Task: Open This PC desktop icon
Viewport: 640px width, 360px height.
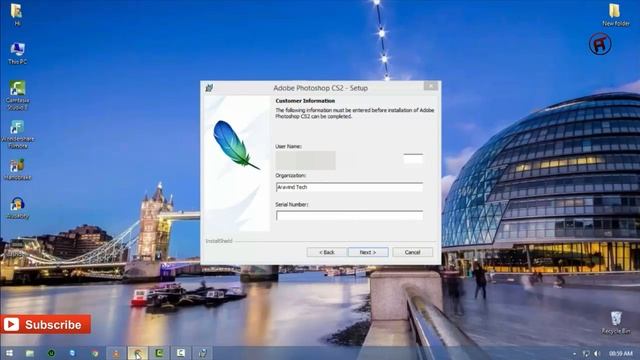Action: point(17,53)
